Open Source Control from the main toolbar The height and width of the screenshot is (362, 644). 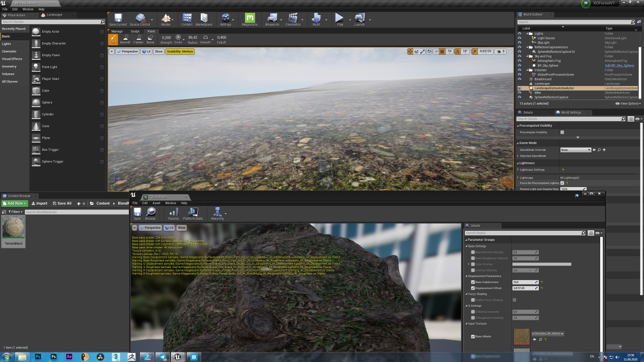[140, 20]
